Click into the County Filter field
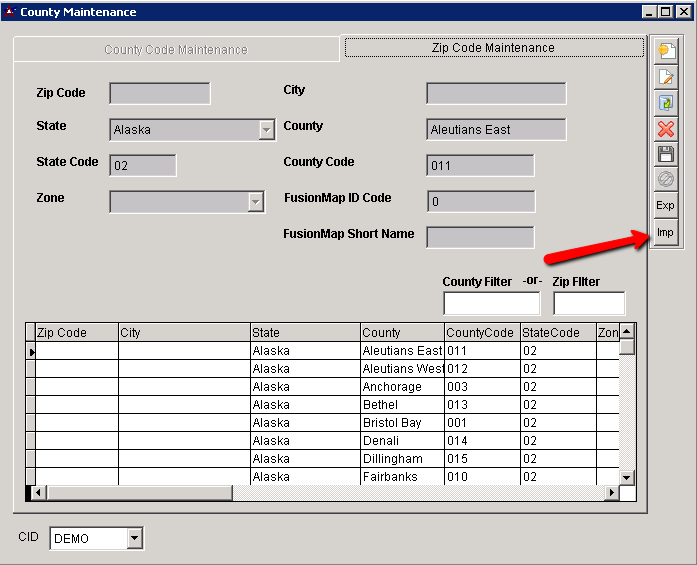This screenshot has height=565, width=697. coord(491,304)
